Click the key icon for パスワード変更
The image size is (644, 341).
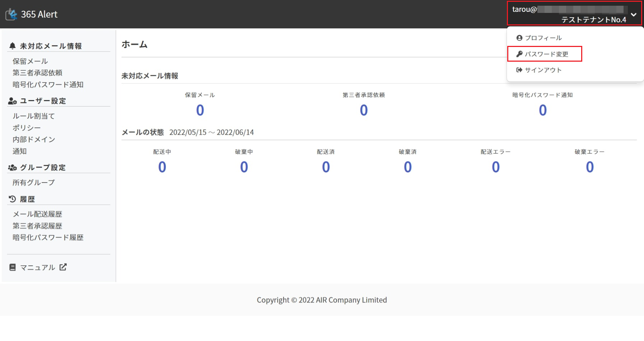coord(519,54)
